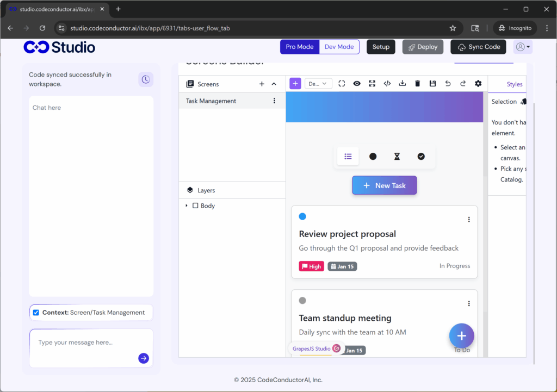
Task: Click the gradient header bar on canvas
Action: 385,107
